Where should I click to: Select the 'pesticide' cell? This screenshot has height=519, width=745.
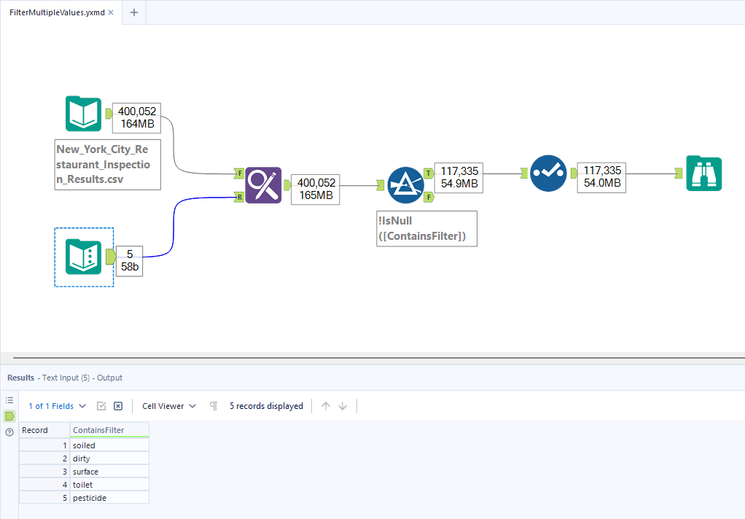(x=109, y=498)
